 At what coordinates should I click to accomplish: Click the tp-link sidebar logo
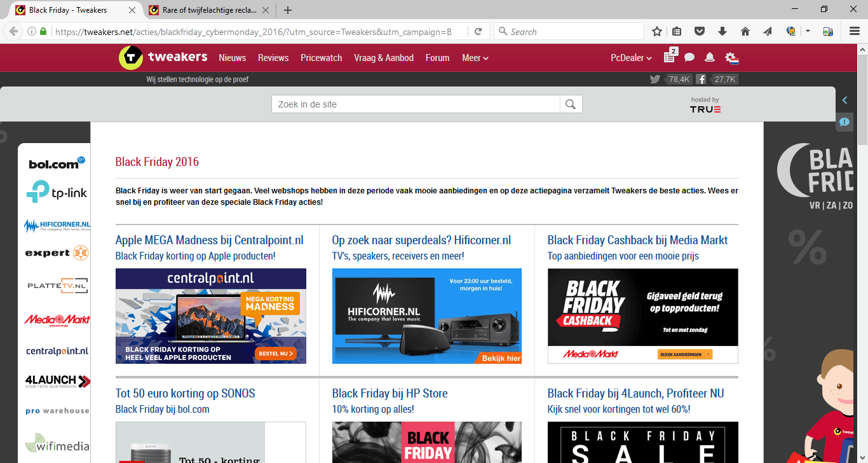pyautogui.click(x=57, y=192)
